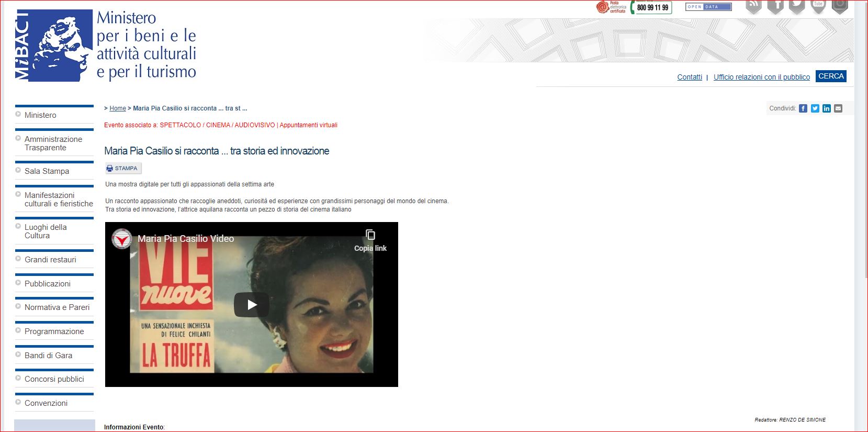Open the Contatti link
This screenshot has height=432, width=868.
690,77
